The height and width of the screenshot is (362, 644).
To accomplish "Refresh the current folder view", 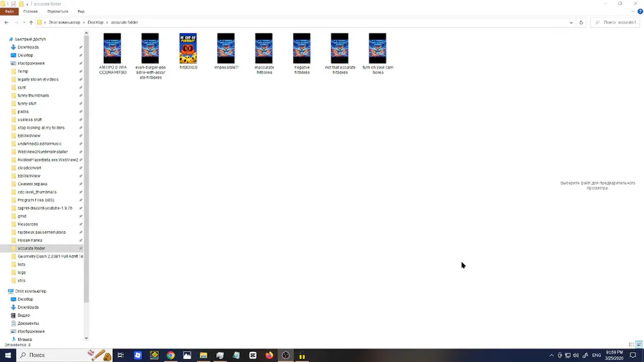I will click(581, 23).
